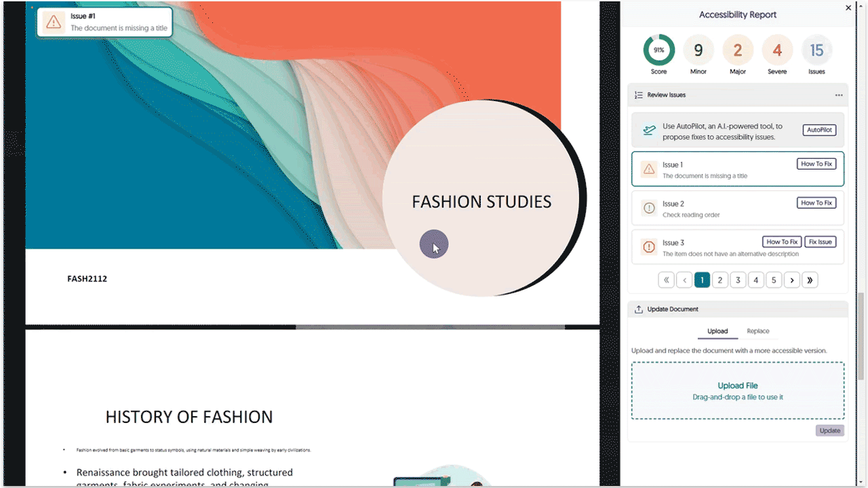868x488 pixels.
Task: Click Issue 2 exclamation circle icon
Action: (x=649, y=208)
